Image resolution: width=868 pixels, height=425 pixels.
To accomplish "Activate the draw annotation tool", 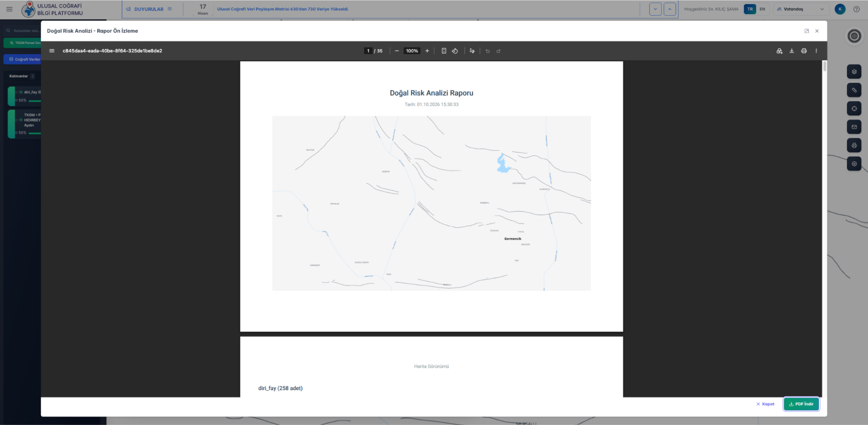I will tap(472, 51).
